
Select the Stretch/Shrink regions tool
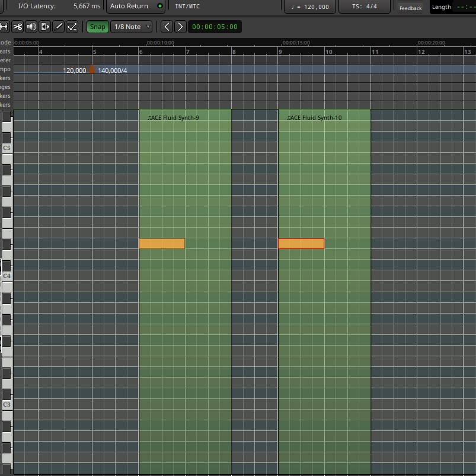coord(45,27)
